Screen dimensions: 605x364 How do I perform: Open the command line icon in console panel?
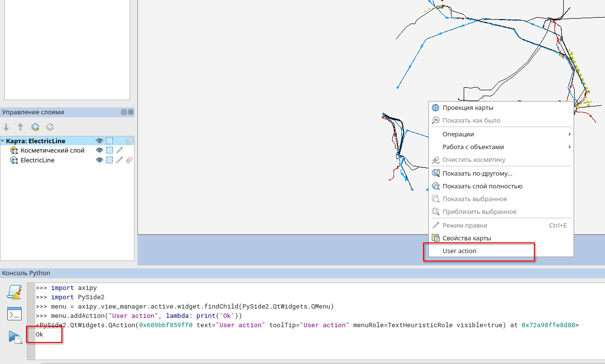[15, 313]
